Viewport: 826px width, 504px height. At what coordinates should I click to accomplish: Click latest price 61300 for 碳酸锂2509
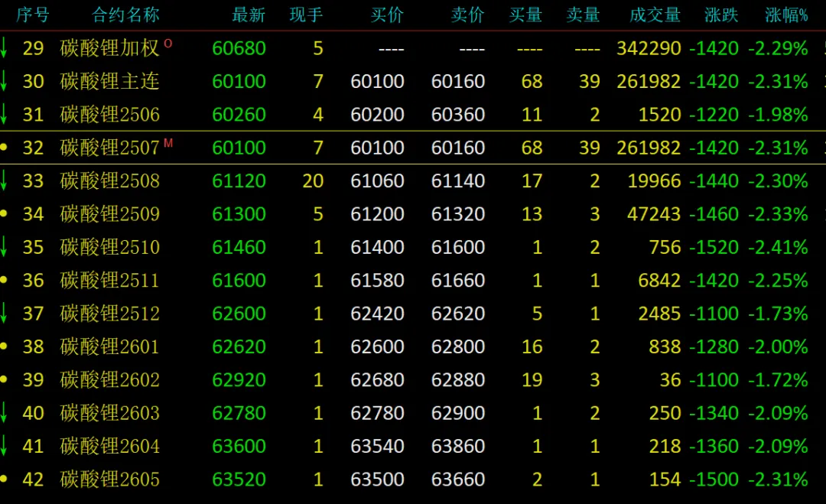click(239, 214)
